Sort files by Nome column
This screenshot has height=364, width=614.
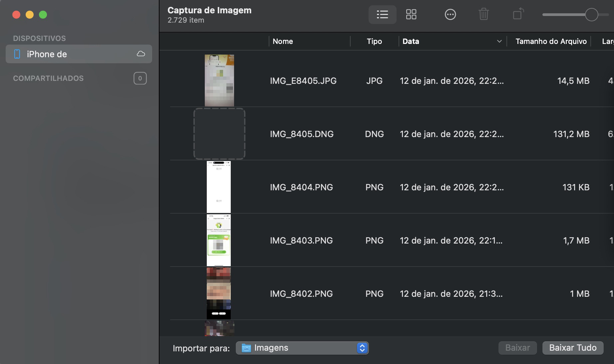tap(282, 41)
